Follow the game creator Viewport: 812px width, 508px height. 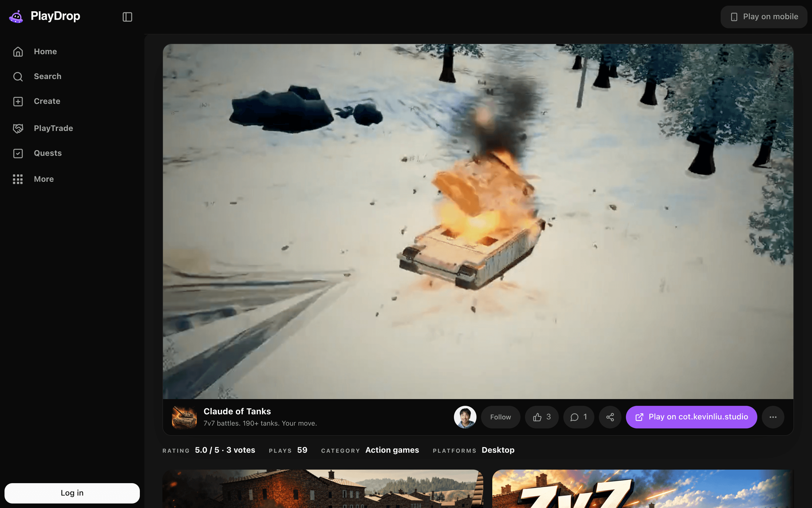pyautogui.click(x=500, y=417)
